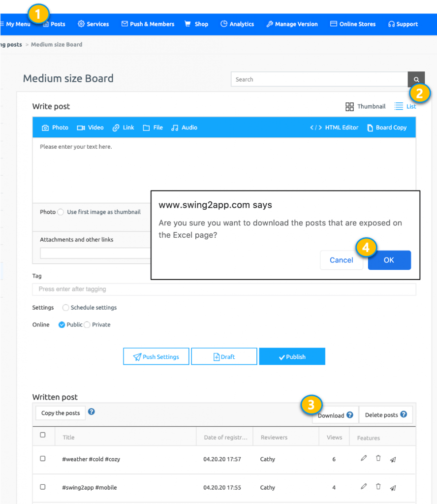Check the #weather #cold #cozy post checkbox
The height and width of the screenshot is (504, 437).
43,458
